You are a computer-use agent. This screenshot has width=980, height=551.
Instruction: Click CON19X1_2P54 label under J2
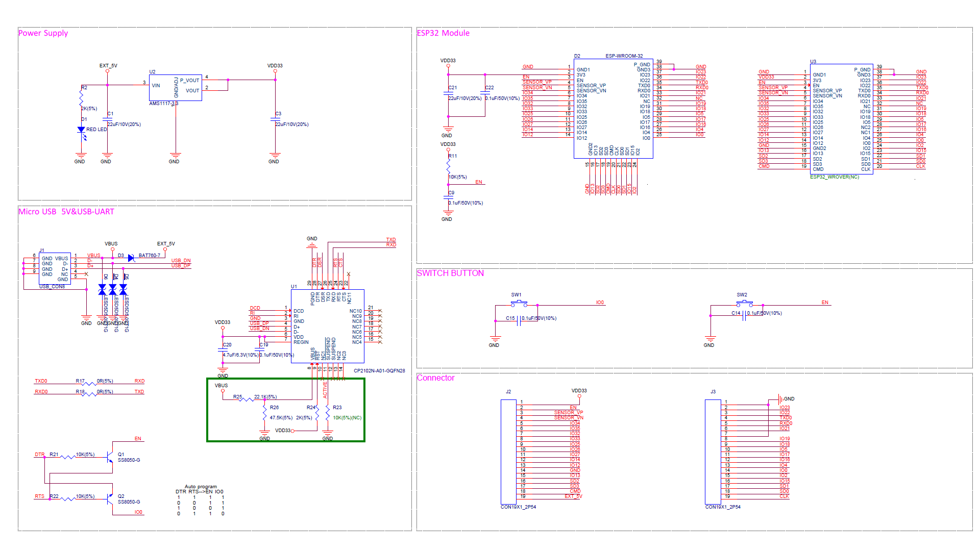click(518, 507)
